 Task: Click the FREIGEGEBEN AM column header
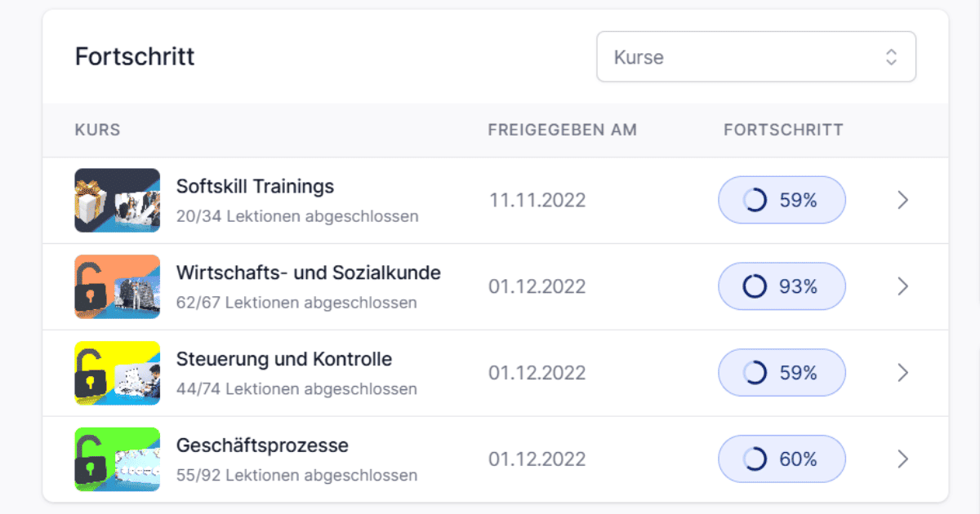pyautogui.click(x=563, y=130)
